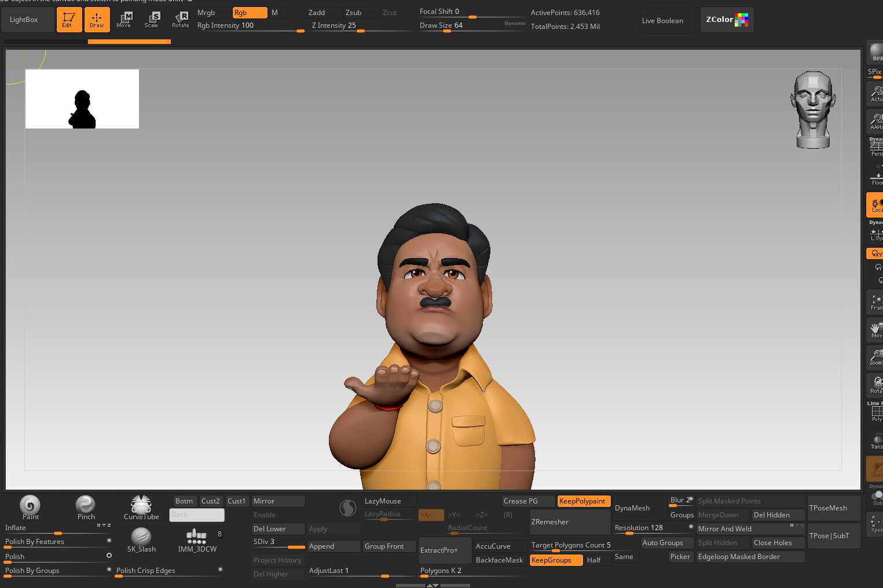
Task: Disable the KeepPolypaint option
Action: [x=584, y=501]
